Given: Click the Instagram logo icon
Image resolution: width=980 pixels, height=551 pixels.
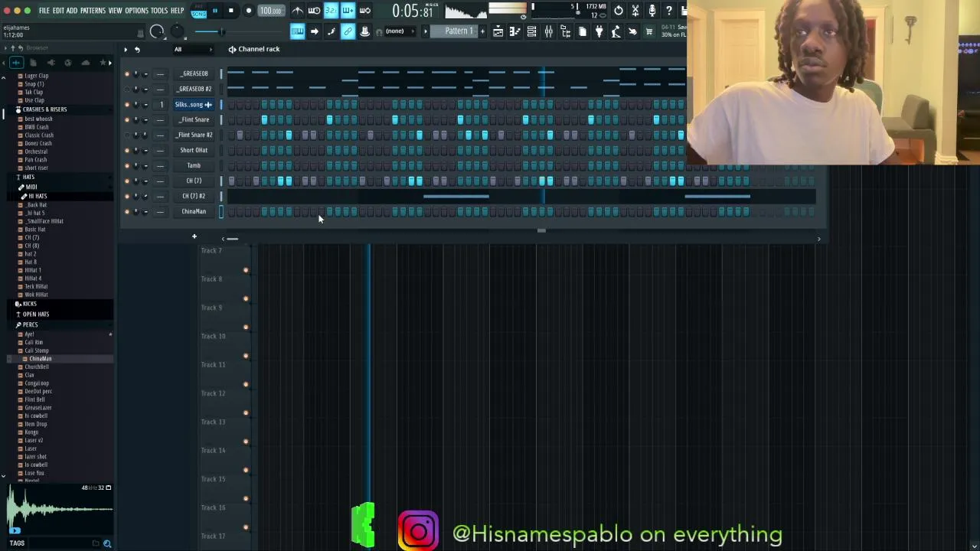Looking at the screenshot, I should (x=418, y=530).
